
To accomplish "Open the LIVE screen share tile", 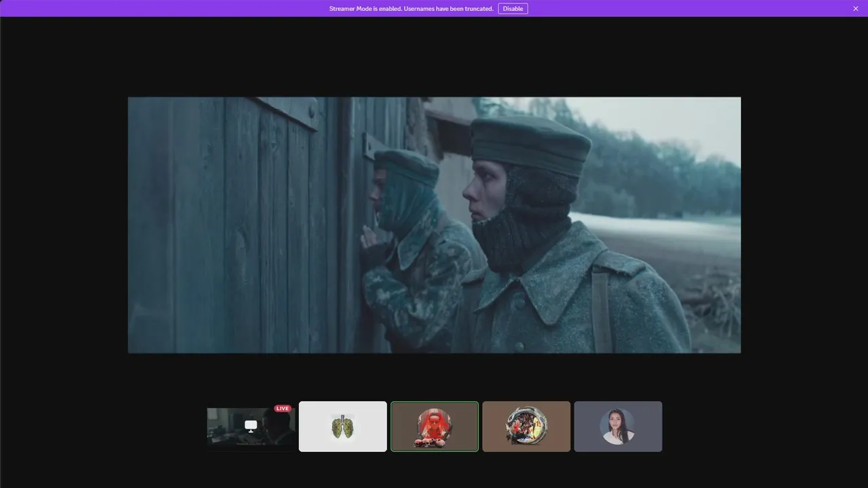I will 251,426.
